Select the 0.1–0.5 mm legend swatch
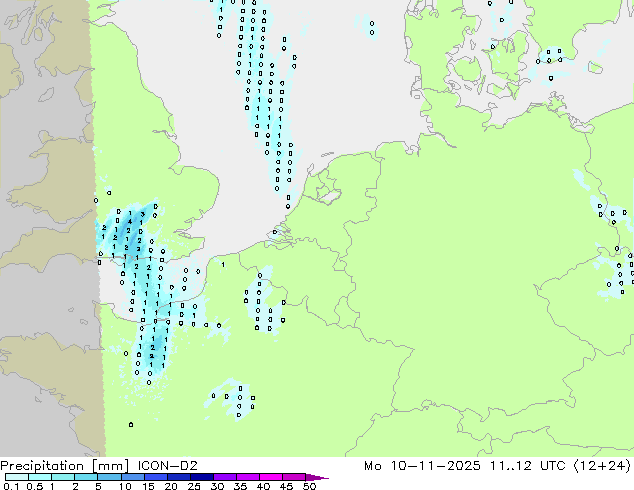This screenshot has width=634, height=490. tap(17, 477)
